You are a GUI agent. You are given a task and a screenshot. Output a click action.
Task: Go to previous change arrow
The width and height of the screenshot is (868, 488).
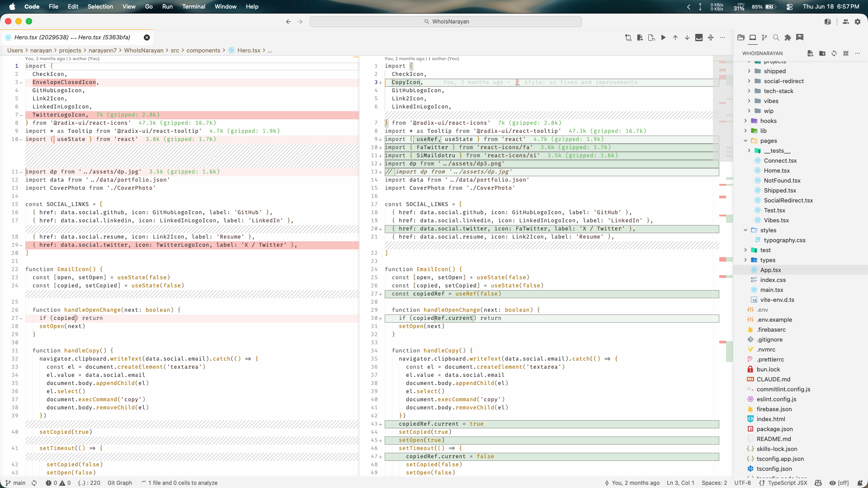click(x=675, y=38)
